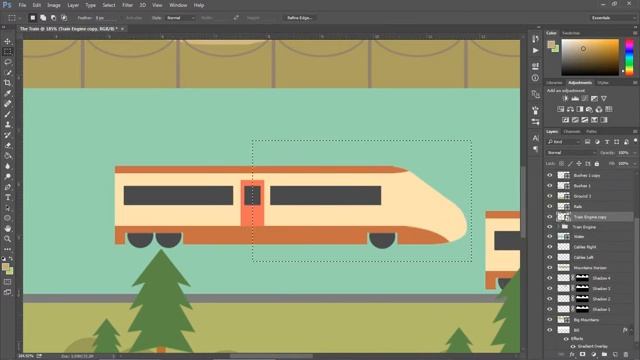Select the Move tool
Image resolution: width=640 pixels, height=360 pixels.
pos(8,41)
